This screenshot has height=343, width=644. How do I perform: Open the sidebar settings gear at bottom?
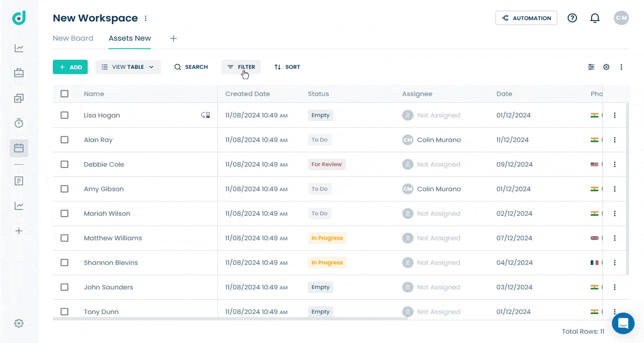click(19, 323)
